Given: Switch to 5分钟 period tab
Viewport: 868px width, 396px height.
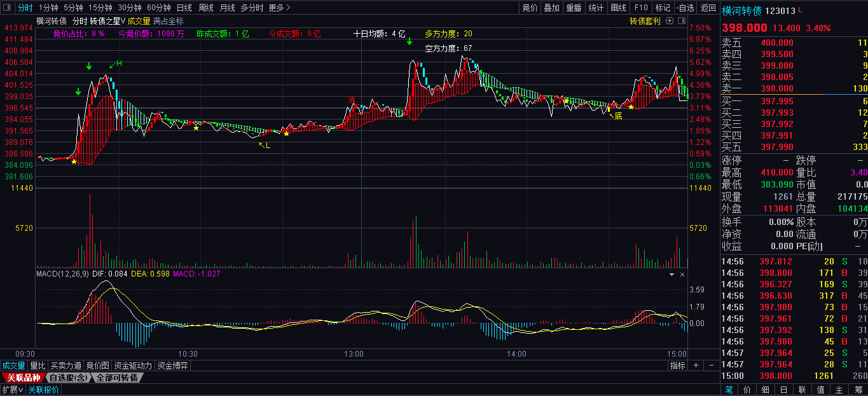Looking at the screenshot, I should [x=73, y=8].
